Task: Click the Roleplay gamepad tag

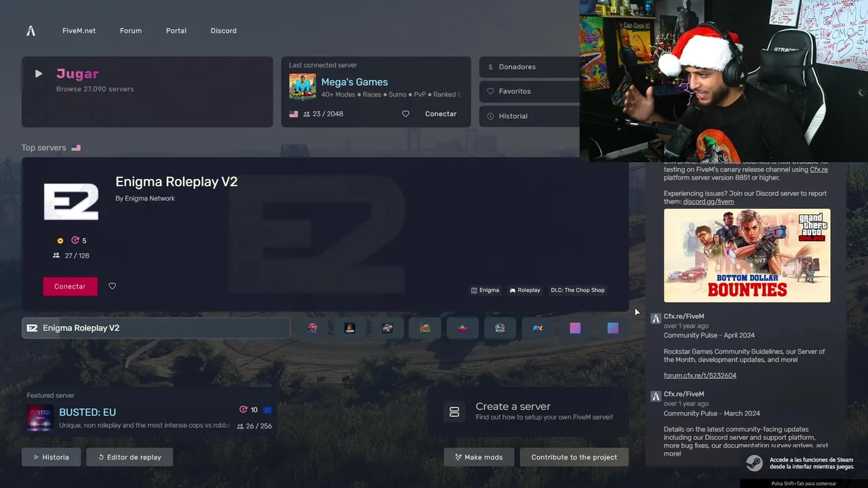Action: click(525, 290)
